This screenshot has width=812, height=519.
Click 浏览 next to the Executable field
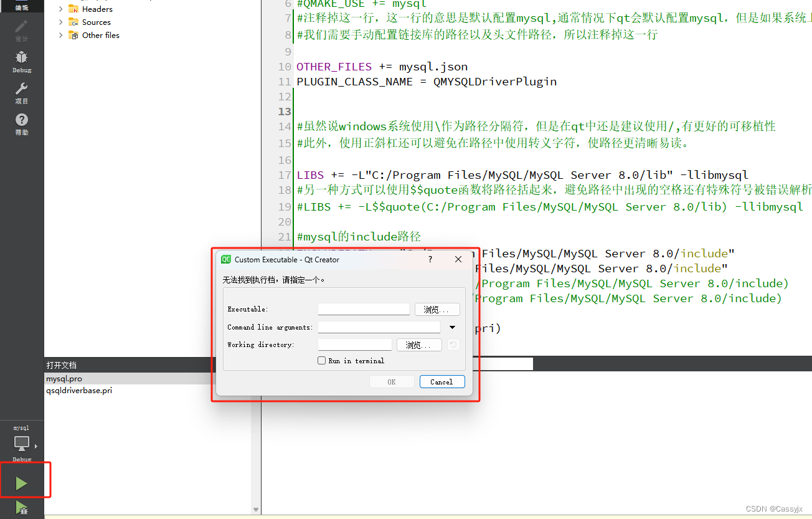[437, 309]
